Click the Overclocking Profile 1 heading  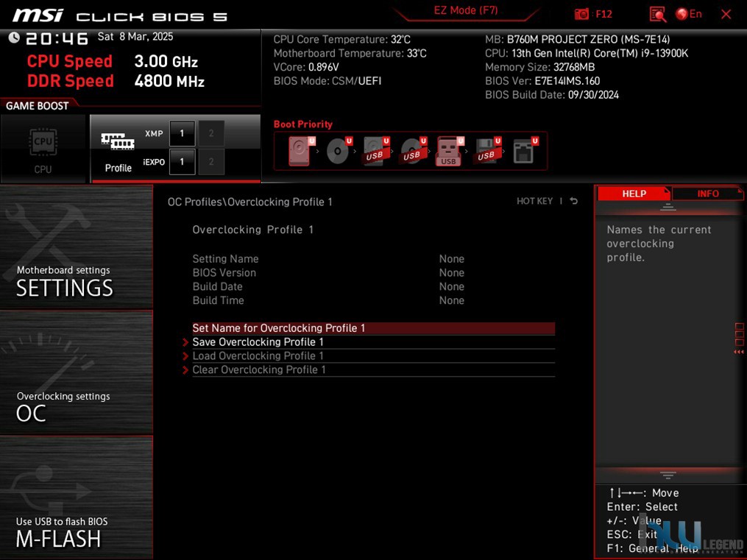(x=253, y=230)
